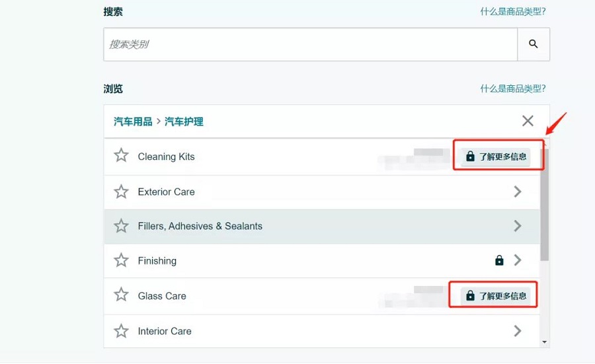Expand the Interior Care chevron
595x364 pixels.
(x=518, y=330)
